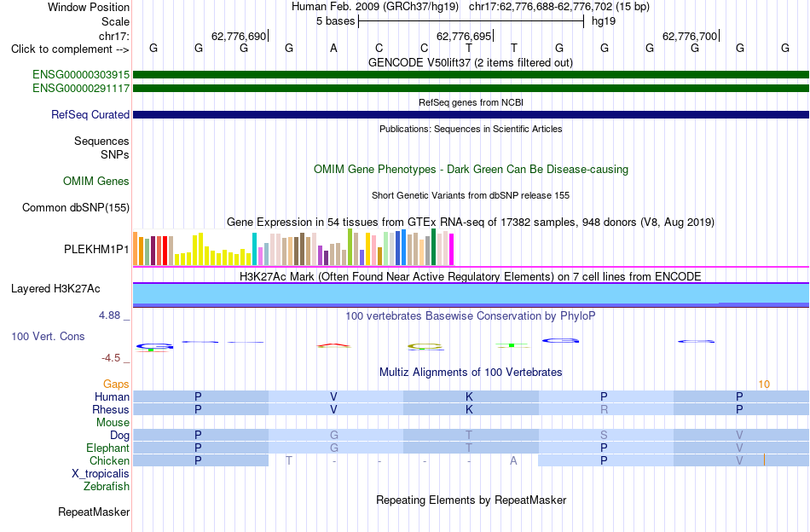Click the OMIM Gene Phenotypes track title
Screen dimensions: 810x532
[471, 170]
